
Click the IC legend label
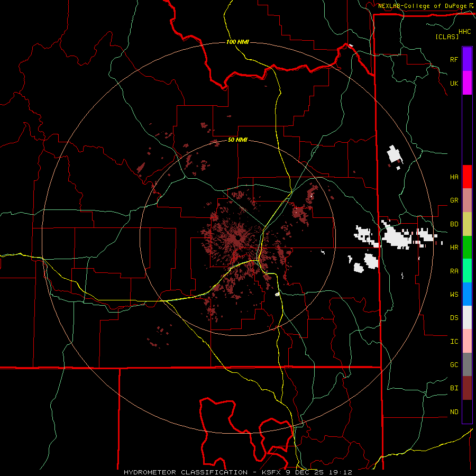point(454,342)
